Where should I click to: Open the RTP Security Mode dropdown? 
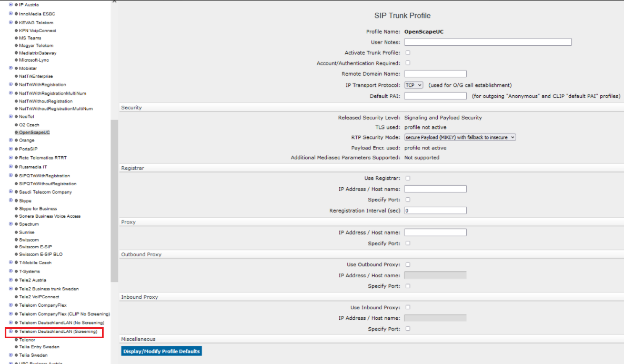click(460, 137)
